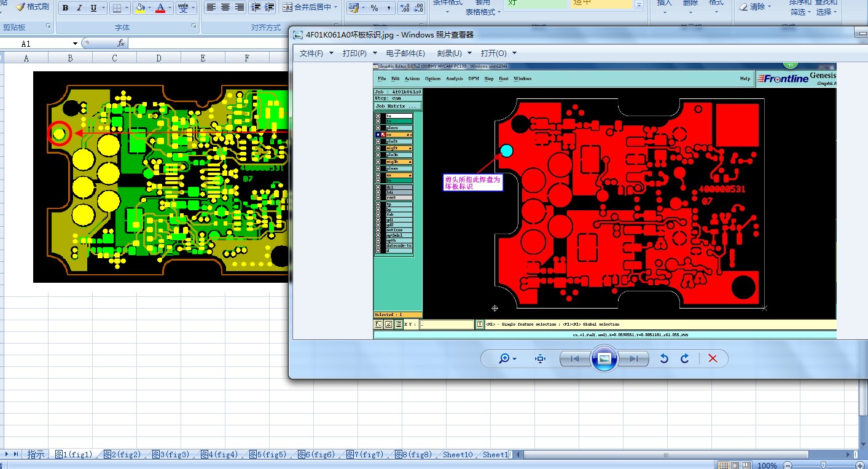Delete photo with red X

pos(713,358)
